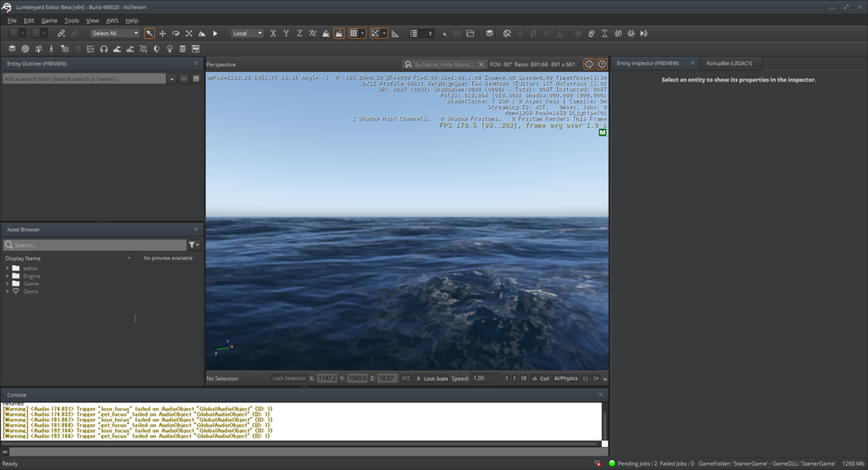Click the hourglass icon in toolbar
Image resolution: width=868 pixels, height=470 pixels.
(x=604, y=34)
